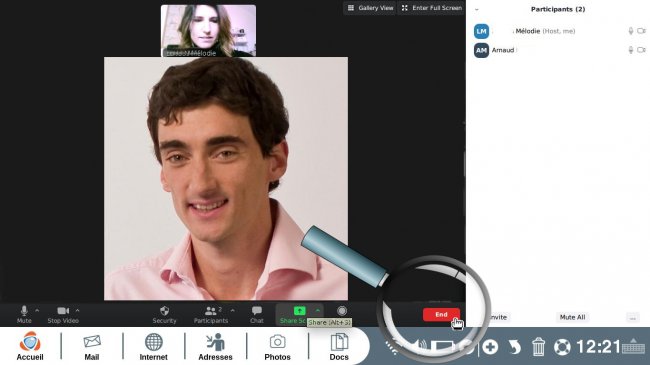Toggle Mélodie's camera icon in the participants list
The width and height of the screenshot is (650, 365).
click(x=641, y=31)
